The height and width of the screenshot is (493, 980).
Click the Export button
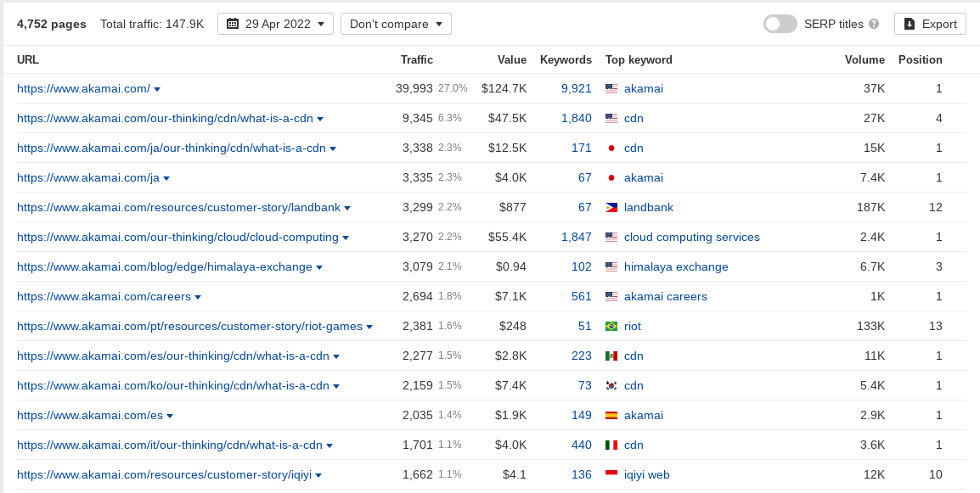[x=930, y=24]
